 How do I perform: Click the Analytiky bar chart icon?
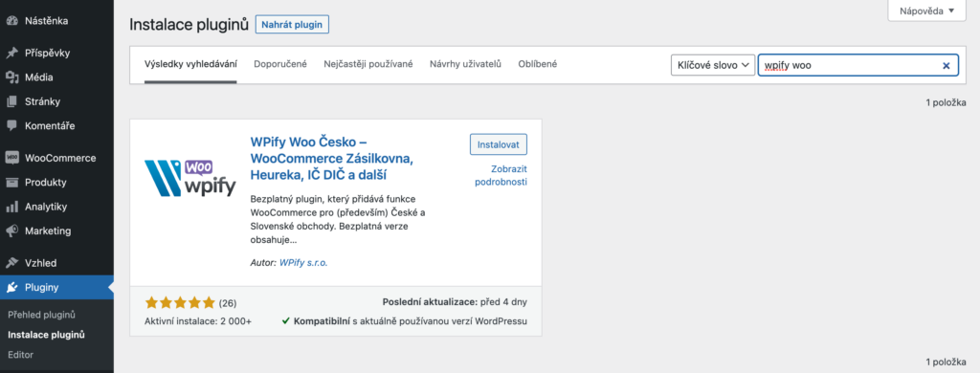click(11, 207)
